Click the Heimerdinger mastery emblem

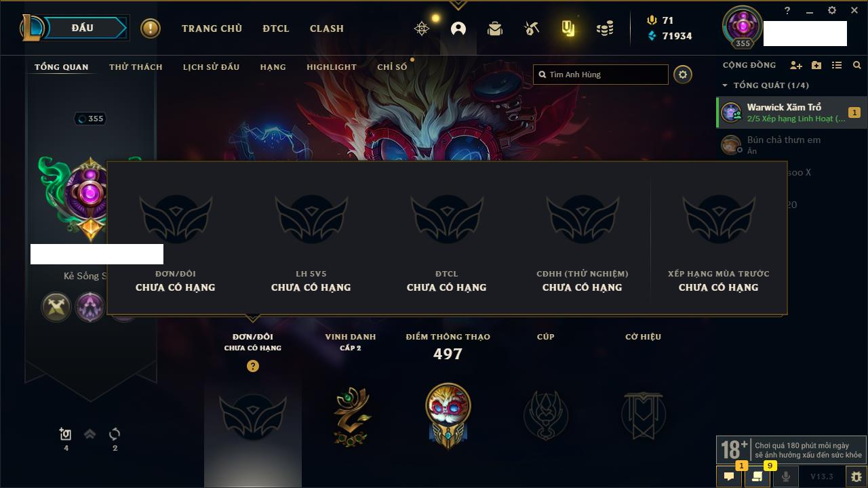pyautogui.click(x=448, y=415)
